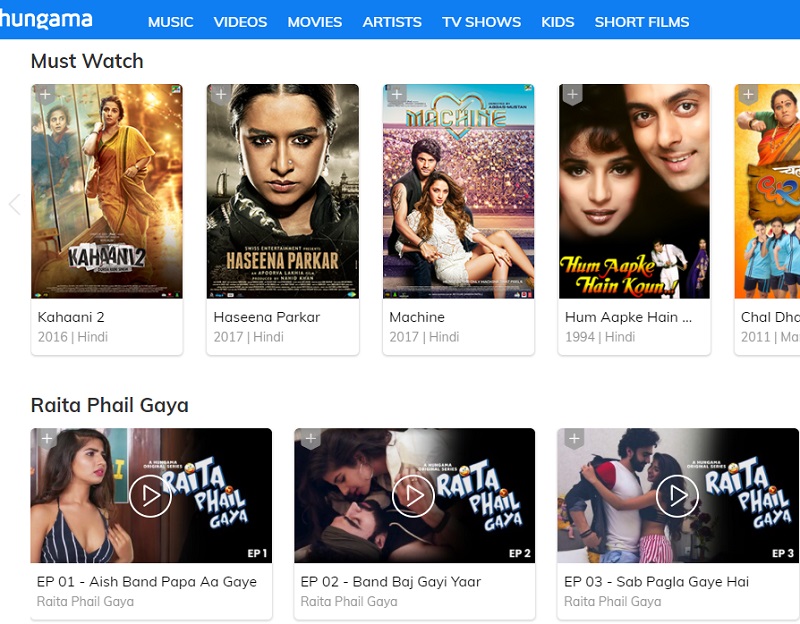
Task: Open the Machine title link
Action: [x=417, y=317]
